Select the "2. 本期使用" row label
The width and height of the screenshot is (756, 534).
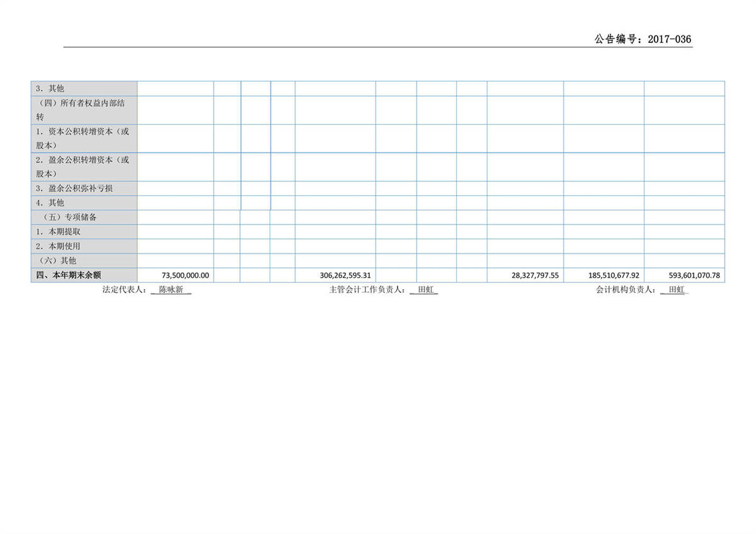click(58, 246)
